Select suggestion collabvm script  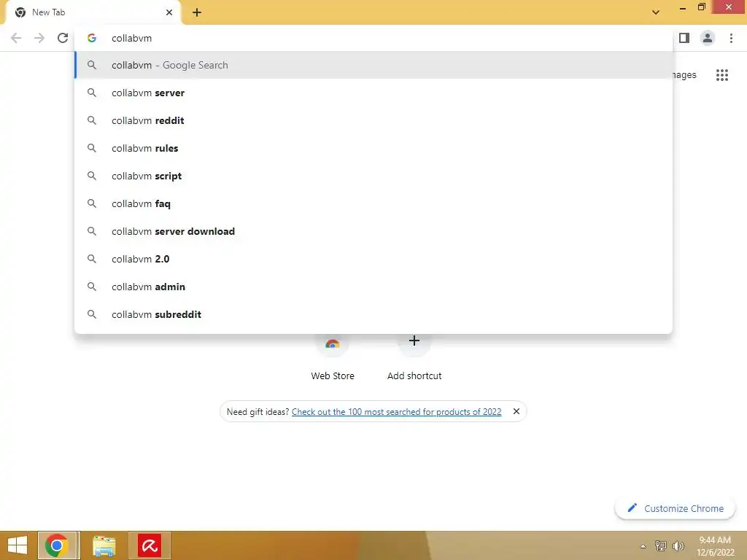tap(373, 176)
